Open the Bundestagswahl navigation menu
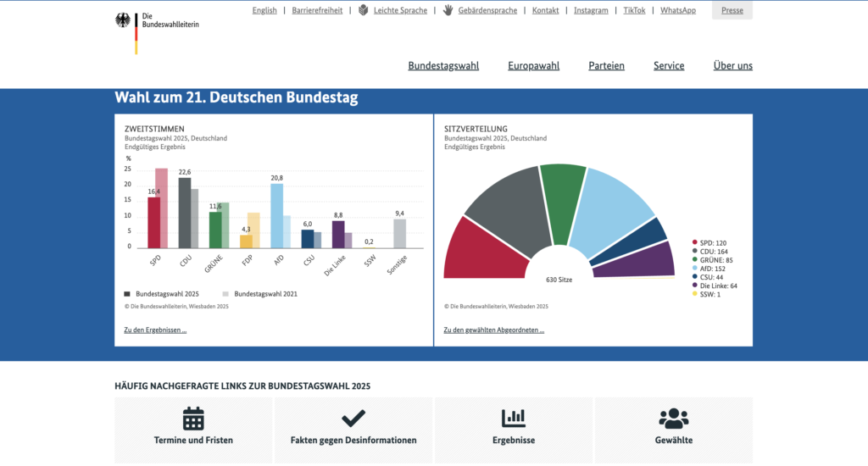Viewport: 868px width, 466px height. tap(443, 66)
